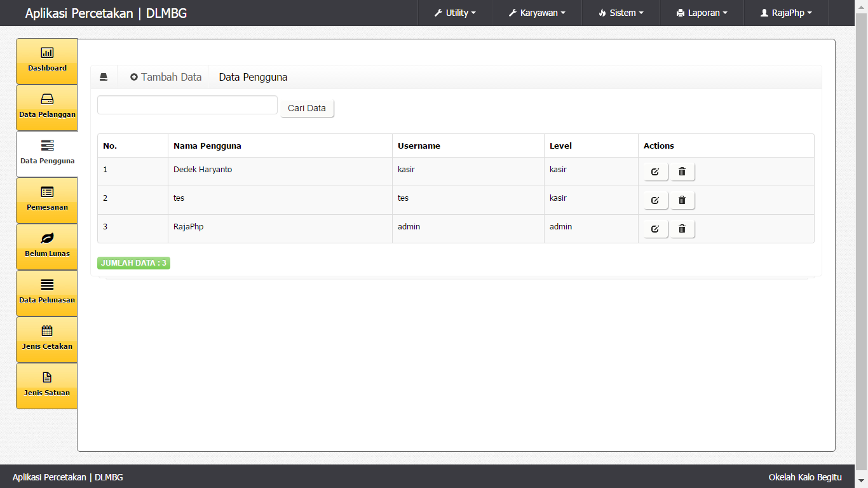This screenshot has width=868, height=488.
Task: Click edit icon for Dedek Haryanto
Action: tap(655, 172)
